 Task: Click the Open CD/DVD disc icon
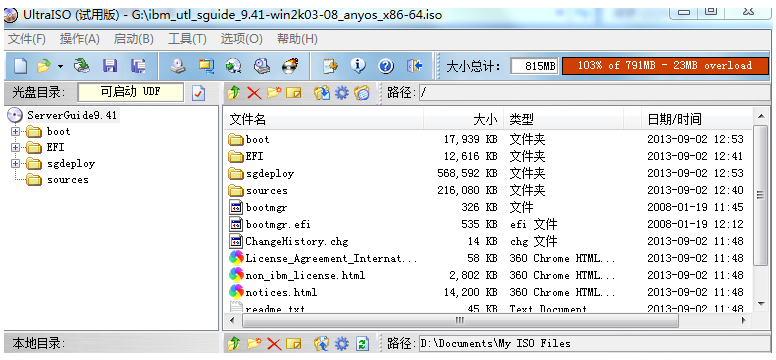pos(82,65)
